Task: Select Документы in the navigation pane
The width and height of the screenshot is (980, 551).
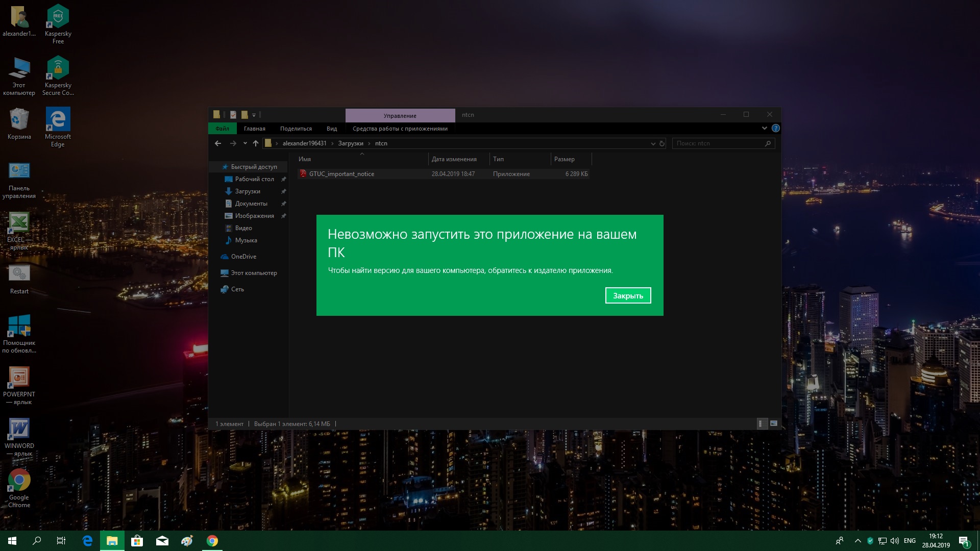Action: [x=251, y=204]
